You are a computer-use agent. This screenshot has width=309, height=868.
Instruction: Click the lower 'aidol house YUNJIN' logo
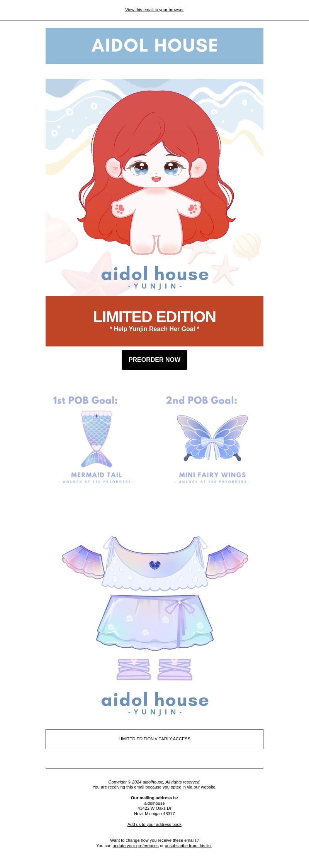155,704
